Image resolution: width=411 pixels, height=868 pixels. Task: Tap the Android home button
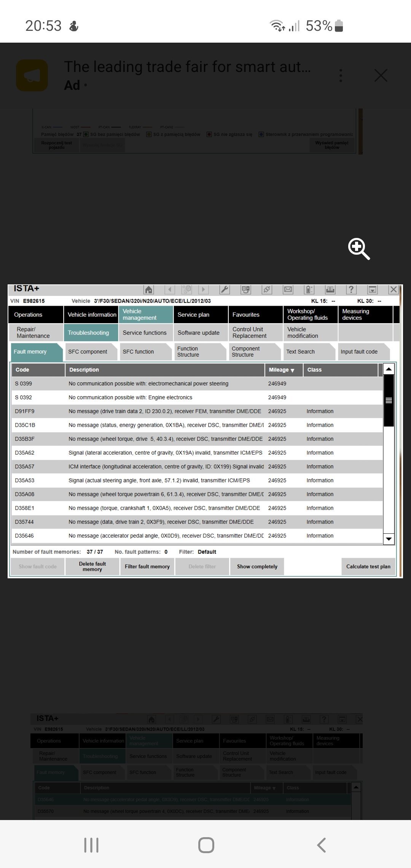coord(206,845)
